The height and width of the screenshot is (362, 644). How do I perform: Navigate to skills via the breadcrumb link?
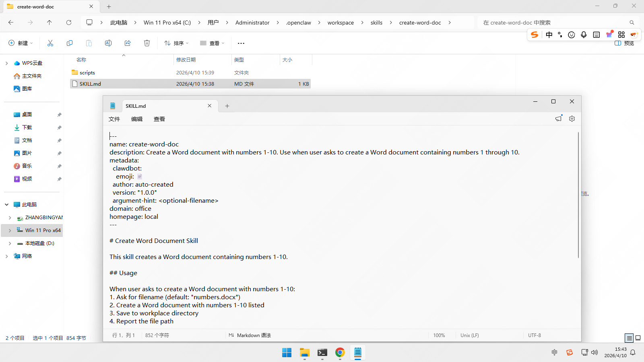click(376, 23)
